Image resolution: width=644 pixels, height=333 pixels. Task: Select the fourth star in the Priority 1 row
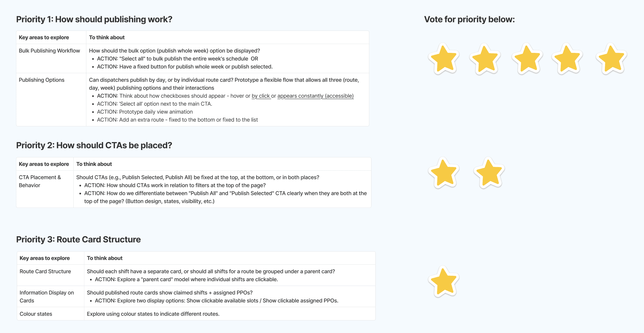click(567, 59)
